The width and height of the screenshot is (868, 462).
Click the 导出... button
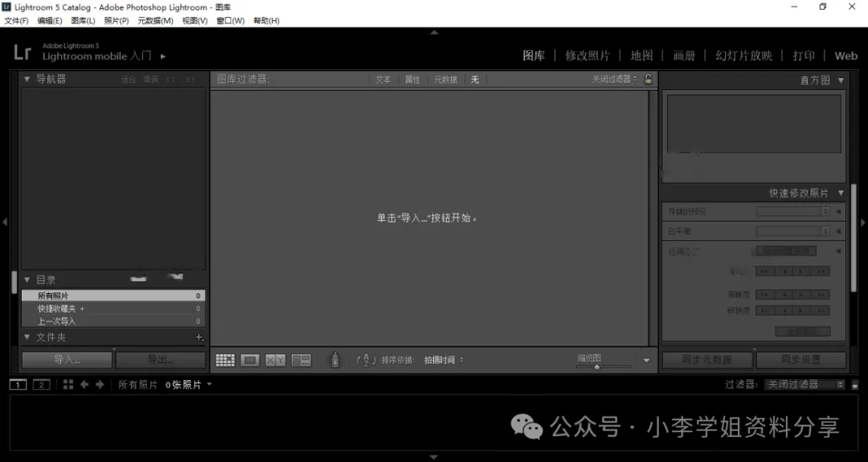point(161,360)
